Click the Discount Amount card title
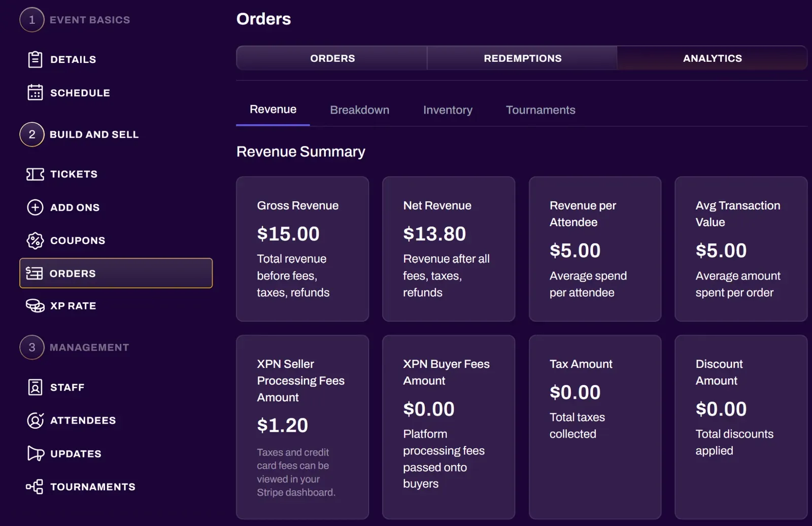 [x=719, y=372]
